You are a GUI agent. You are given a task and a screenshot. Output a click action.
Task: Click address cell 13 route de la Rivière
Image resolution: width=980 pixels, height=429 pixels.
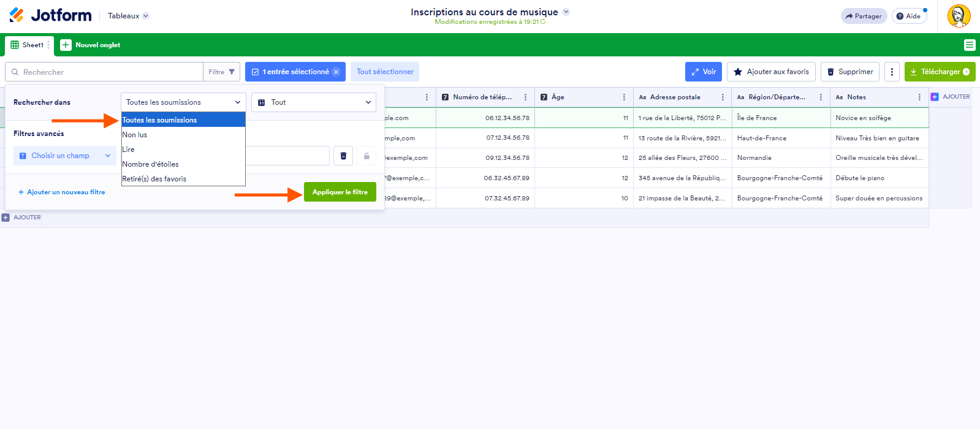683,138
